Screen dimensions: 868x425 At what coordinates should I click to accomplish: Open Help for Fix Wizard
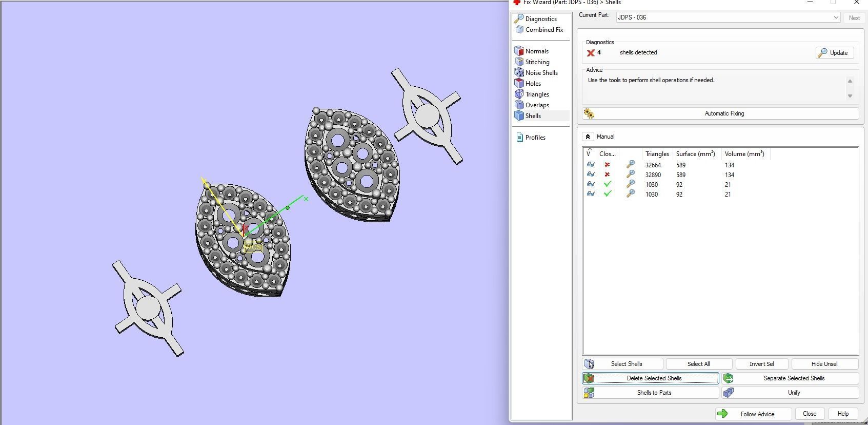(x=843, y=414)
